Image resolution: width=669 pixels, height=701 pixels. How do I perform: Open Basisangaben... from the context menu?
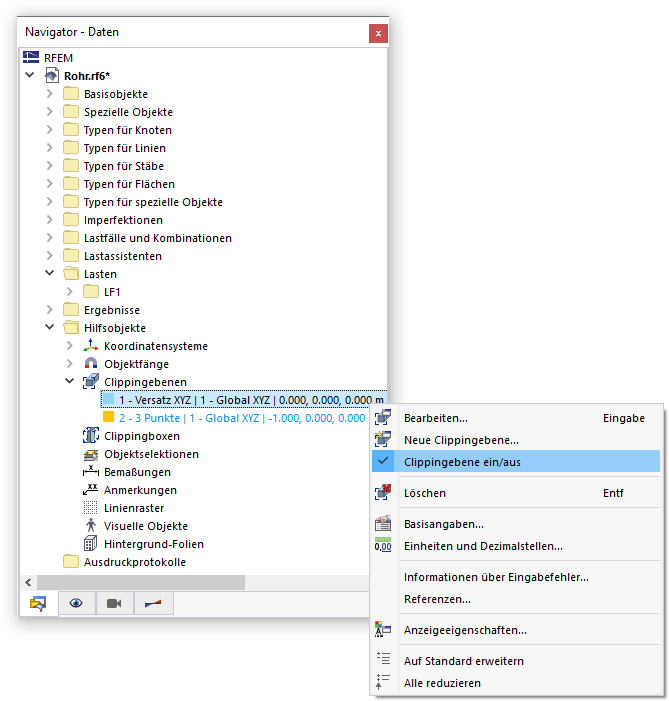tap(516, 524)
